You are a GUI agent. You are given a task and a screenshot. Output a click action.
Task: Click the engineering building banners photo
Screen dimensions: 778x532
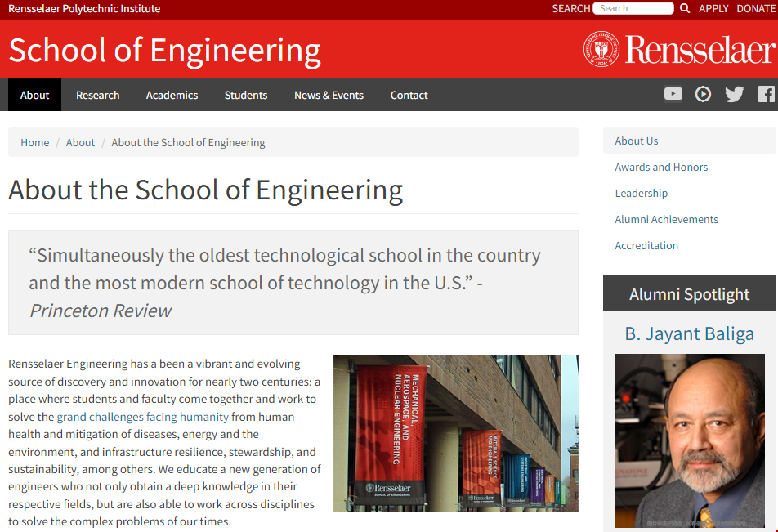pos(456,433)
